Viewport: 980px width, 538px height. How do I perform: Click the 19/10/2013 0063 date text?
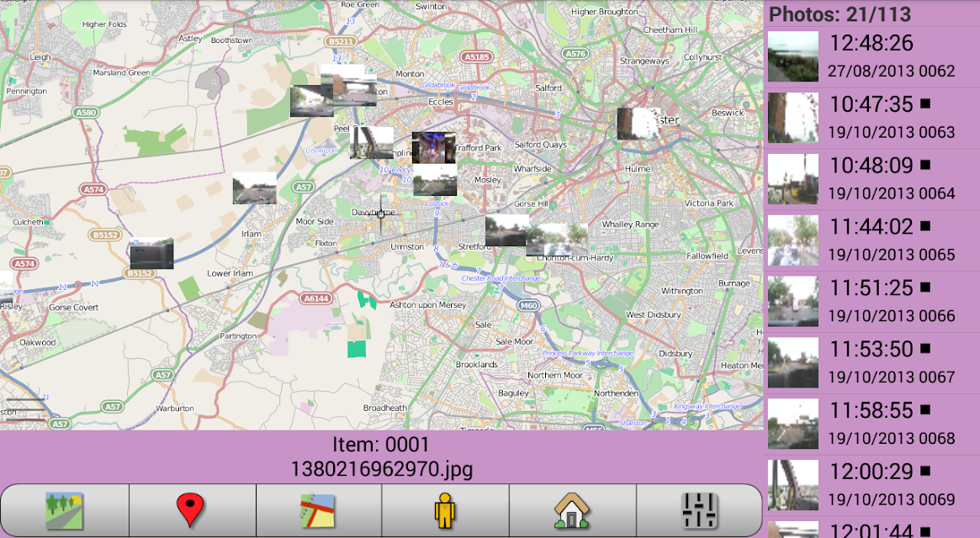(x=892, y=133)
